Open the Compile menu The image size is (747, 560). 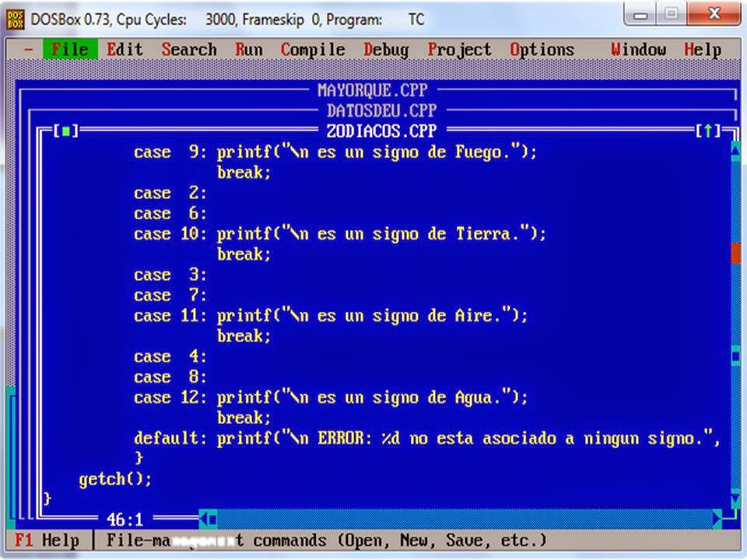(312, 49)
